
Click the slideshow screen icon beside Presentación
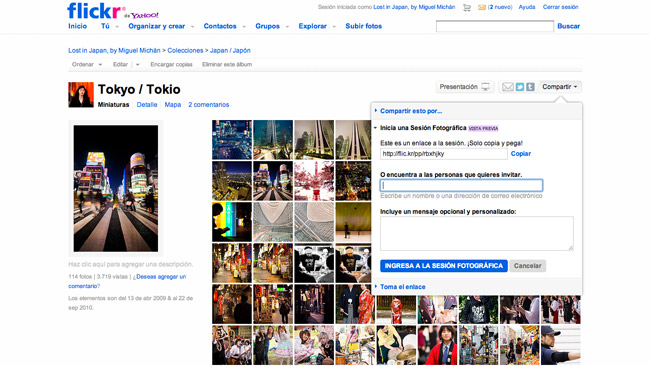pos(485,87)
